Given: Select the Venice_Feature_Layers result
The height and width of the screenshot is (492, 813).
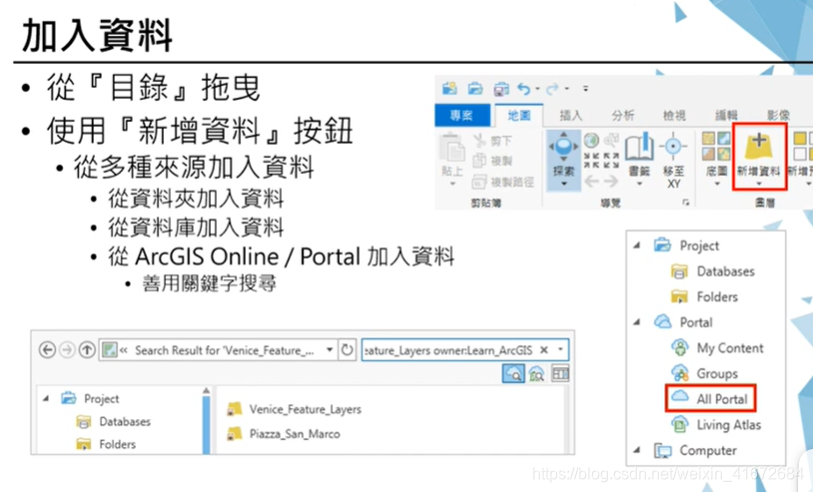Looking at the screenshot, I should (305, 409).
